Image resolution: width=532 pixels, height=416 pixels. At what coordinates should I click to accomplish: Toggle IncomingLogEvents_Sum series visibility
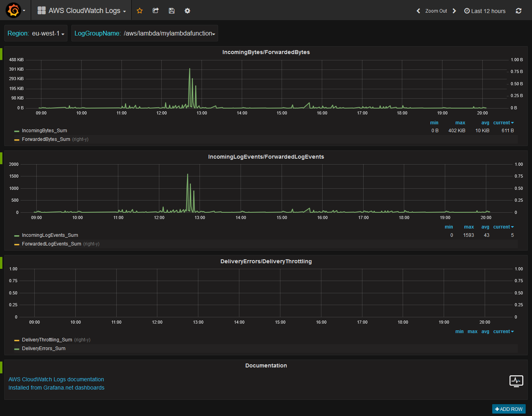(x=50, y=235)
